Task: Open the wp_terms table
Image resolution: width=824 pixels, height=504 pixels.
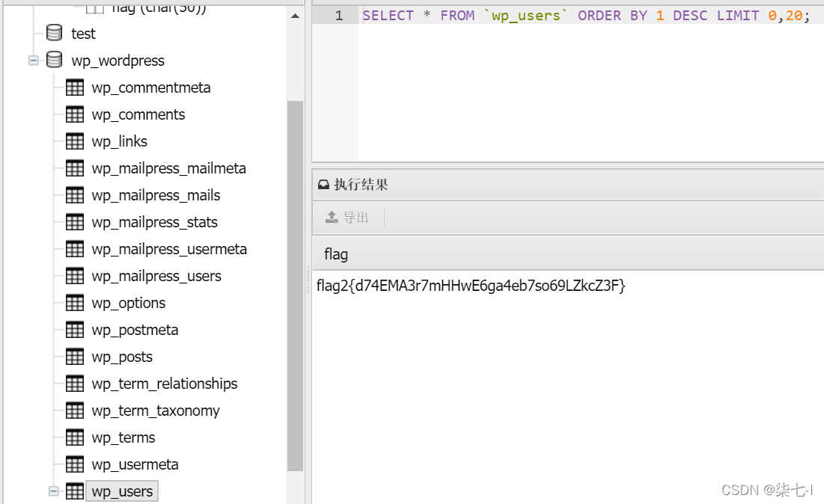Action: click(x=123, y=438)
